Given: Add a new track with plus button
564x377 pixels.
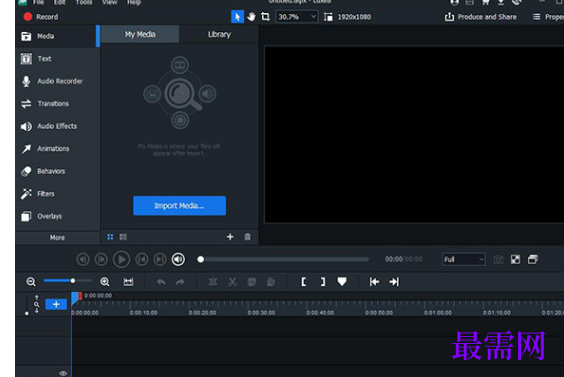Looking at the screenshot, I should pos(56,304).
